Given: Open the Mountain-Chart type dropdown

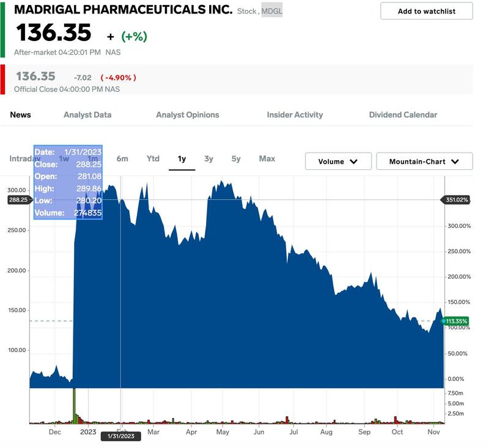Looking at the screenshot, I should 424,161.
